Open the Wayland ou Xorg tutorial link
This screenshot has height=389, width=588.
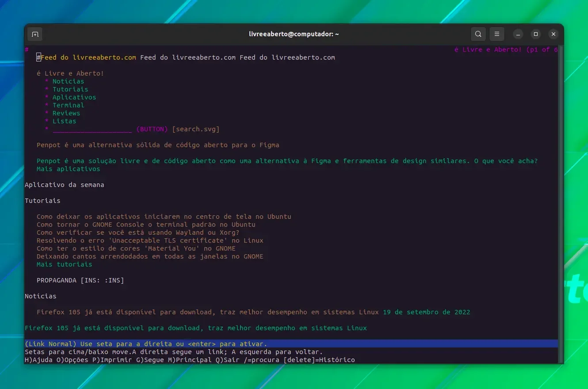pos(138,233)
